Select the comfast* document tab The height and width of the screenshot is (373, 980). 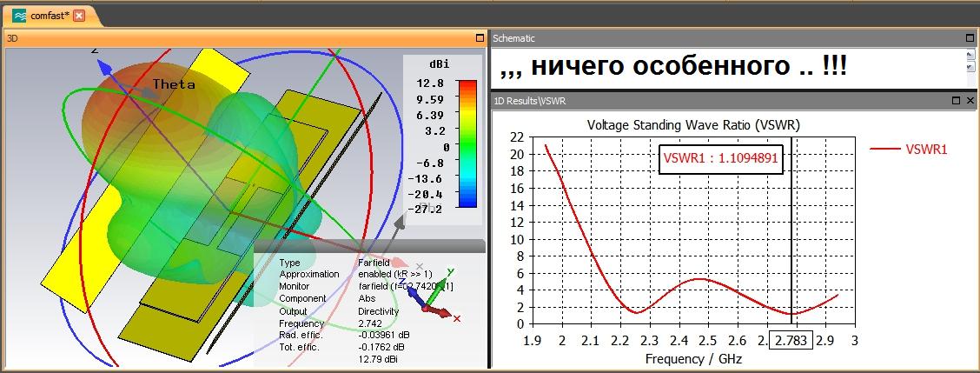coord(50,17)
